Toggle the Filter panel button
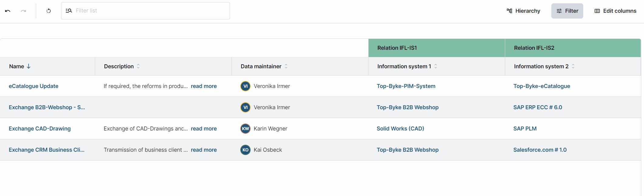 (567, 11)
